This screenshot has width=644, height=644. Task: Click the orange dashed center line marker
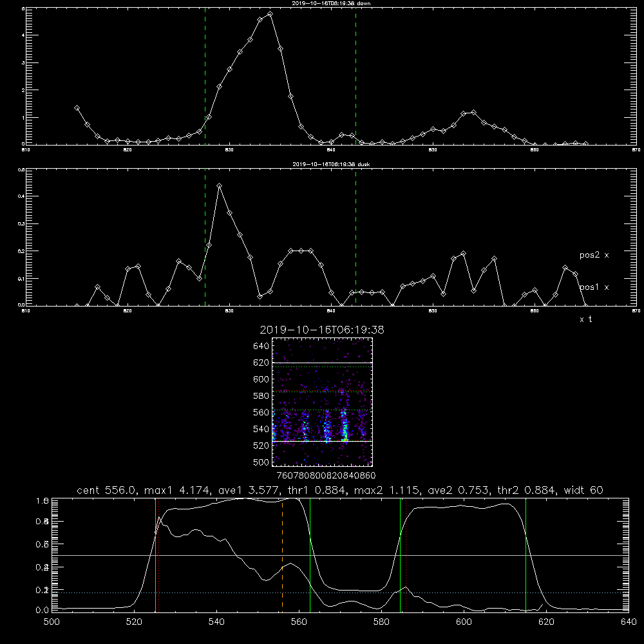coord(282,554)
